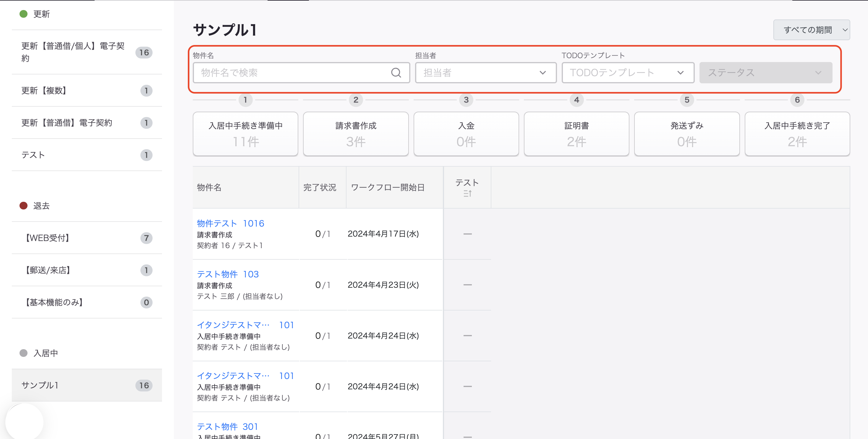Click the search magnifier icon in 物件名 field

(x=396, y=73)
